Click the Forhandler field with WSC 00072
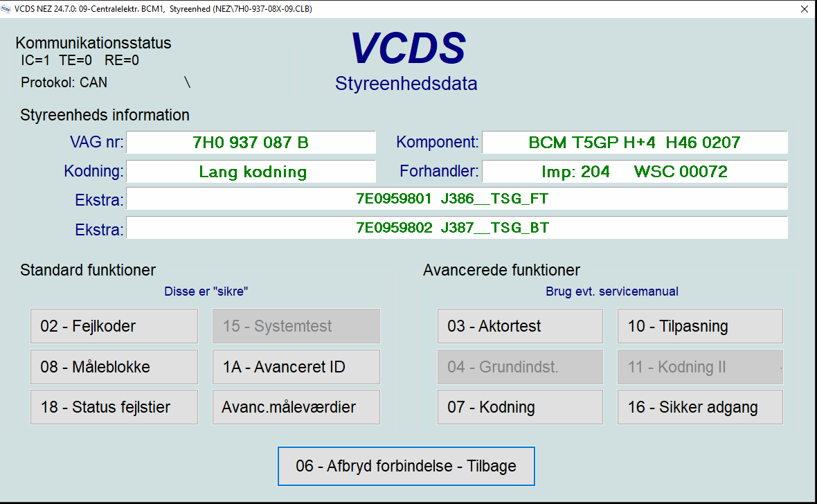The image size is (817, 504). pos(634,172)
